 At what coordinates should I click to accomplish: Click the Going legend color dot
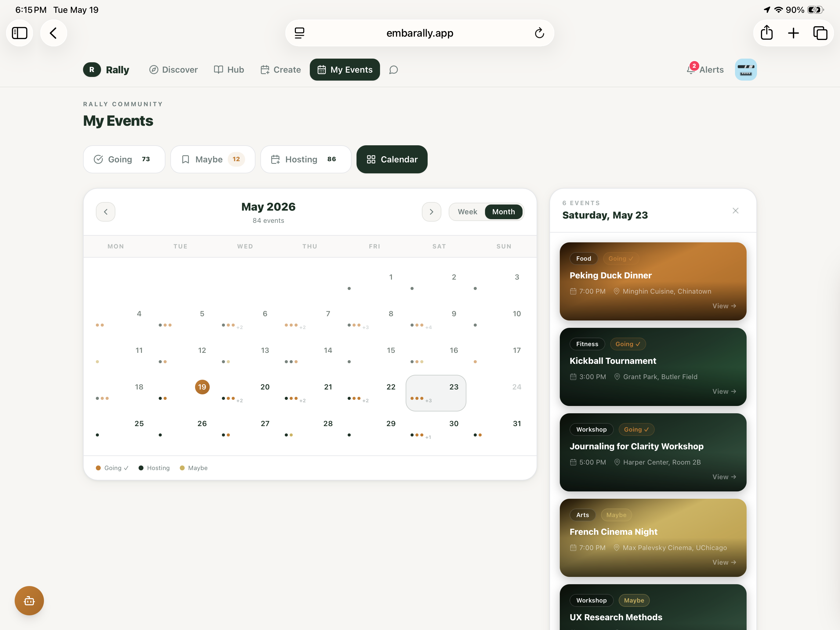coord(98,468)
